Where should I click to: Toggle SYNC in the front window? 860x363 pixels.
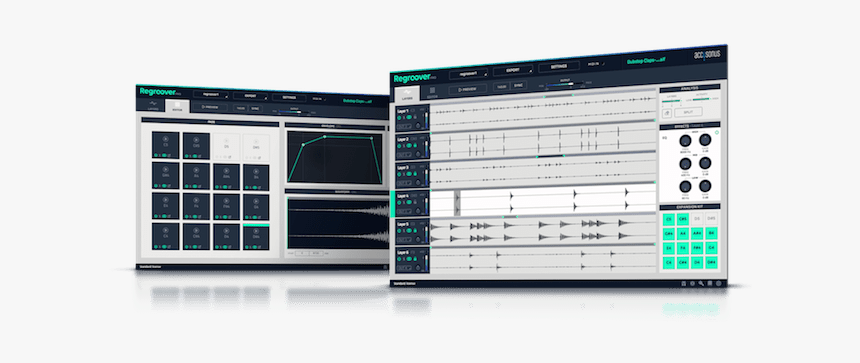[519, 86]
